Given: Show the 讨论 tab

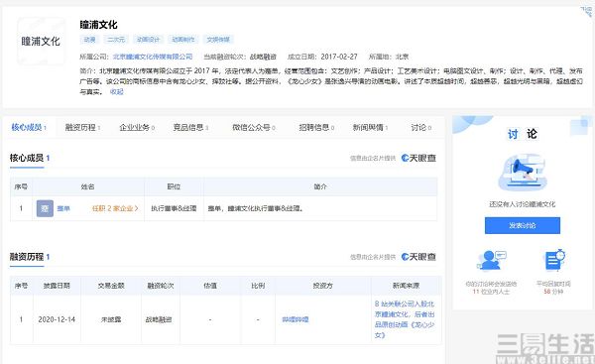Looking at the screenshot, I should 421,128.
